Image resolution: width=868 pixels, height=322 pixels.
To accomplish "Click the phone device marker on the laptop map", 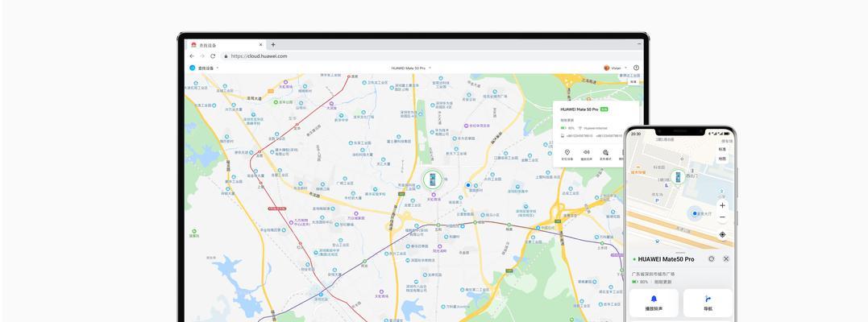I will coord(432,180).
